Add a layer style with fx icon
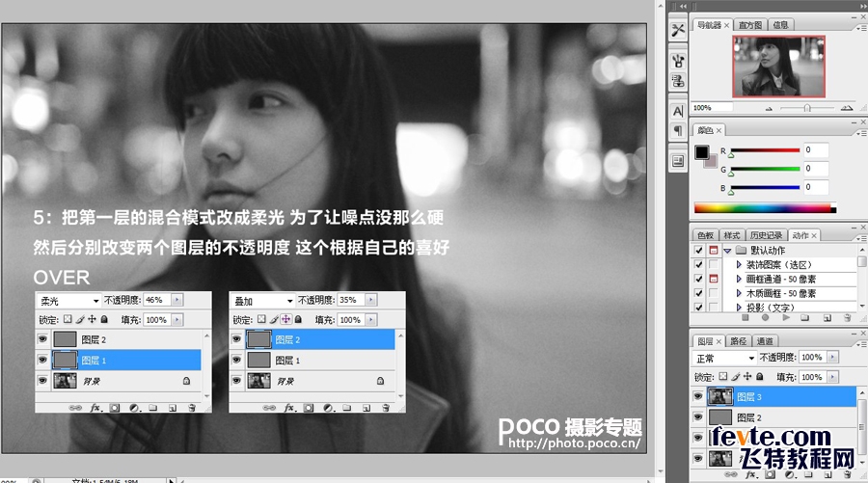Image resolution: width=868 pixels, height=483 pixels. (x=750, y=474)
